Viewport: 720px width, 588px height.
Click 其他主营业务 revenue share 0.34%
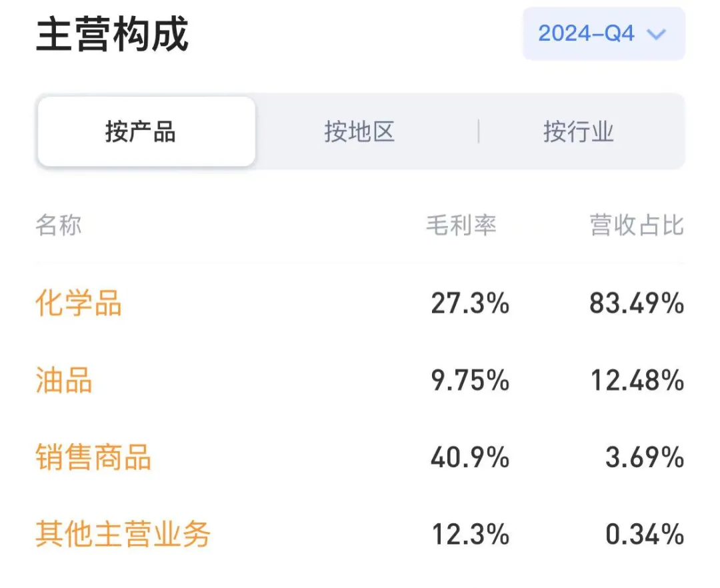(x=645, y=535)
